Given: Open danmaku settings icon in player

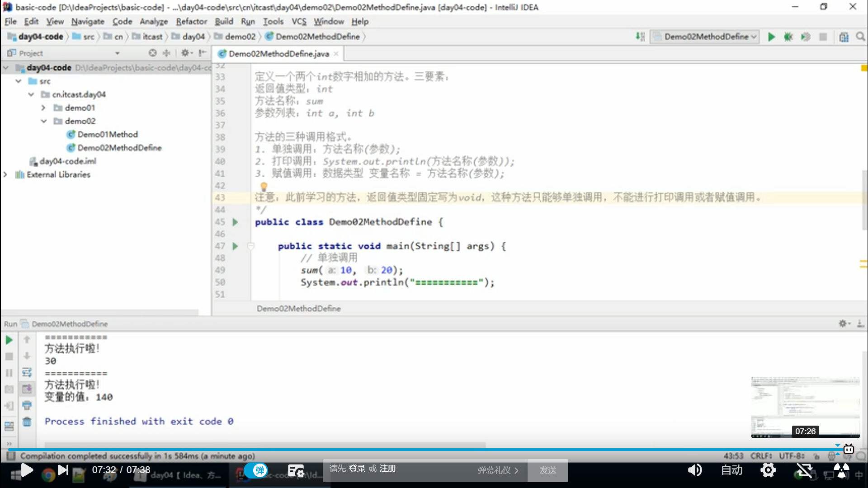Looking at the screenshot, I should pyautogui.click(x=296, y=471).
